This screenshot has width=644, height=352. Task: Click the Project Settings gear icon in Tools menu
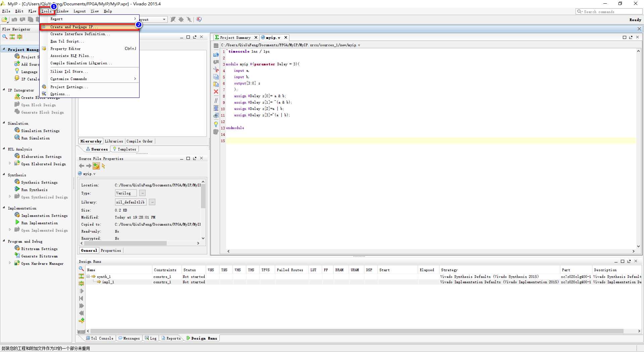tap(44, 87)
